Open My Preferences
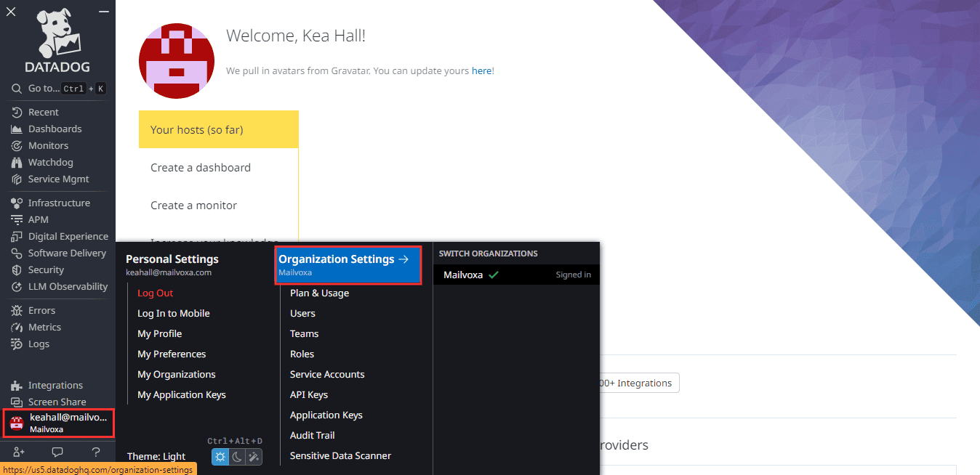This screenshot has height=475, width=980. click(172, 354)
